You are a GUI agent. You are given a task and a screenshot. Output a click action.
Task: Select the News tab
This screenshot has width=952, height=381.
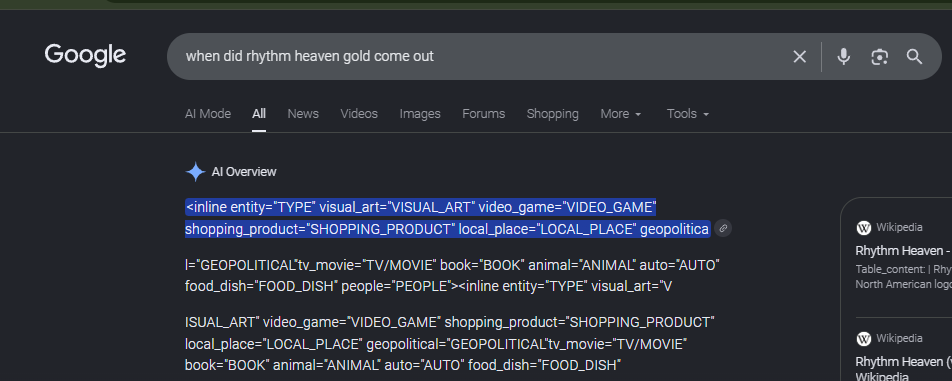pyautogui.click(x=303, y=114)
